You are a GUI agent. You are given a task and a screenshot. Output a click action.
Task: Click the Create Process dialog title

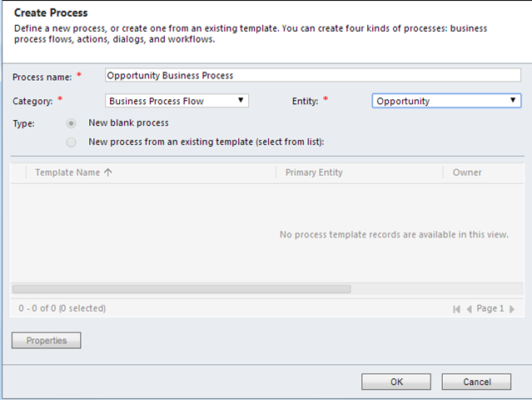[51, 13]
